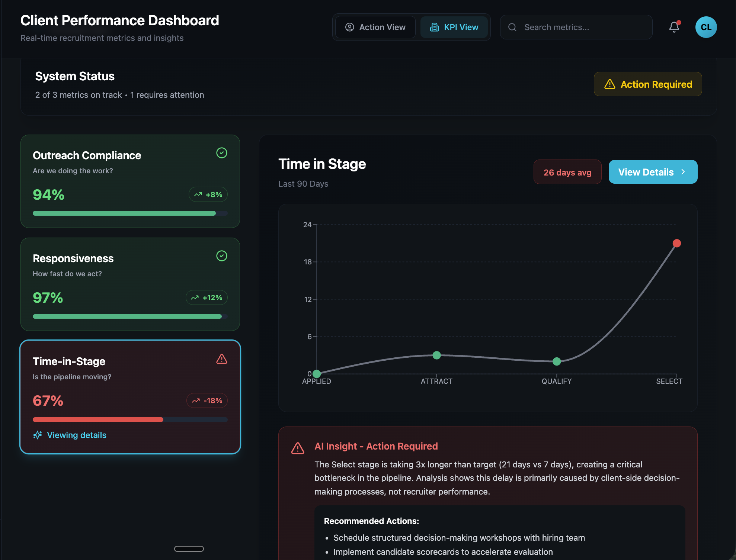The image size is (736, 560).
Task: Click the +8% trend indicator on Outreach Compliance
Action: coord(208,194)
